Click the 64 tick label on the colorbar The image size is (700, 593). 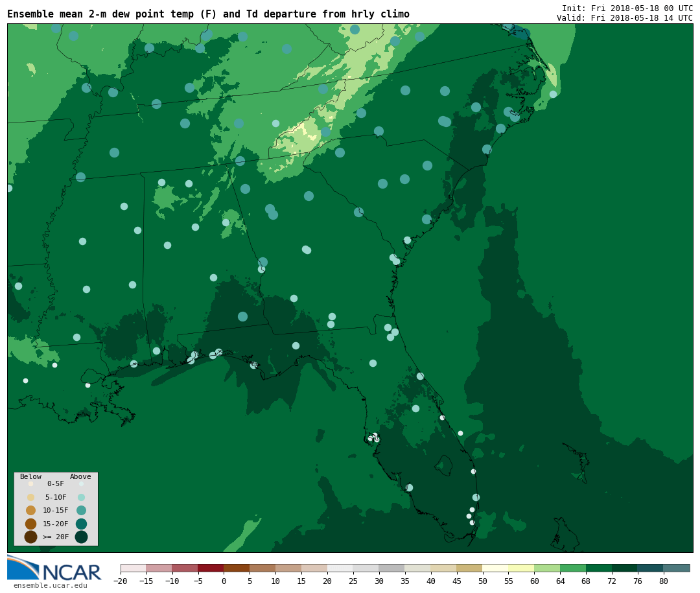point(560,581)
